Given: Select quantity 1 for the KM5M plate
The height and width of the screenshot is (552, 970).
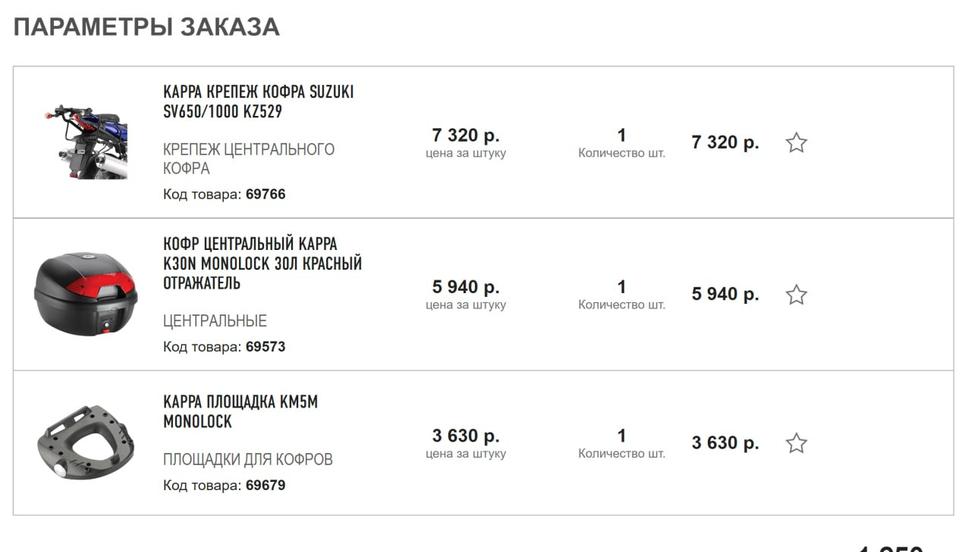Looking at the screenshot, I should pyautogui.click(x=622, y=436).
